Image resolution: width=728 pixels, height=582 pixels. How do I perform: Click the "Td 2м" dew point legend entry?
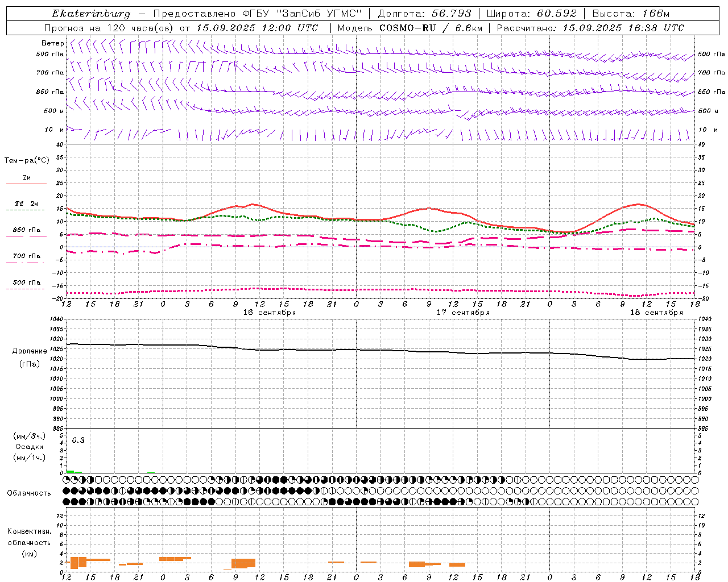click(27, 203)
